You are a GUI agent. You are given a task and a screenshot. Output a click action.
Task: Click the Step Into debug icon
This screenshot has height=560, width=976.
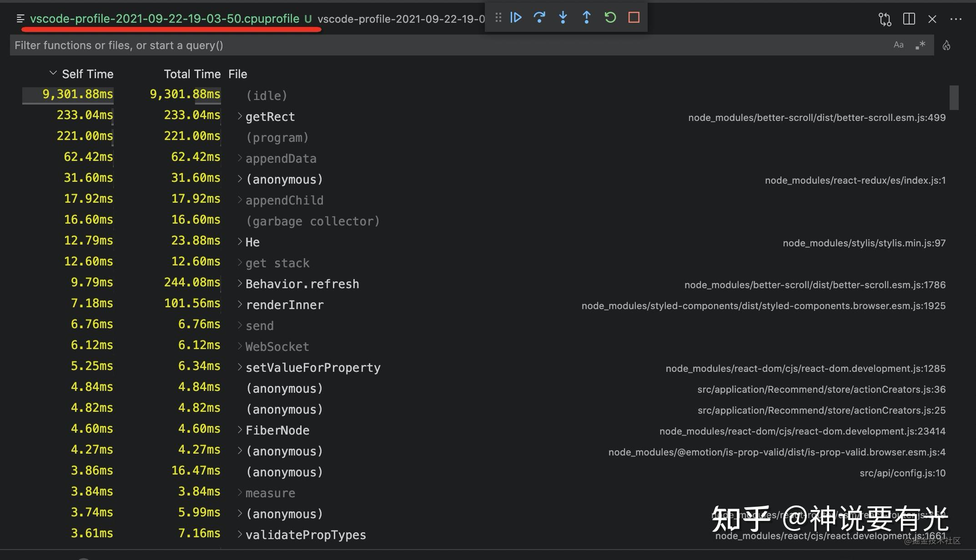(x=563, y=18)
